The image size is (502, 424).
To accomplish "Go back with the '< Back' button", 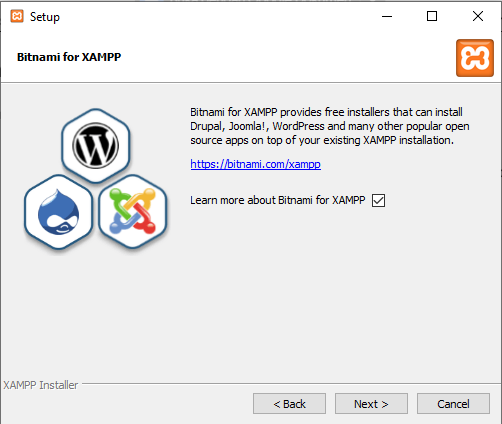I will (289, 404).
